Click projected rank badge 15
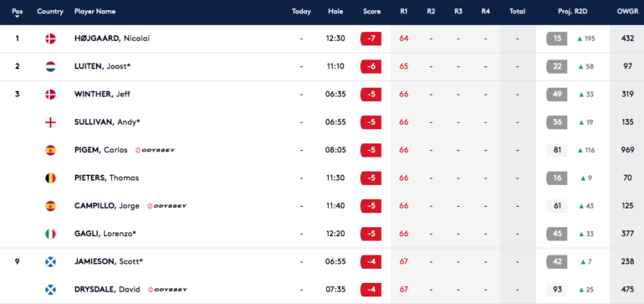 (557, 39)
